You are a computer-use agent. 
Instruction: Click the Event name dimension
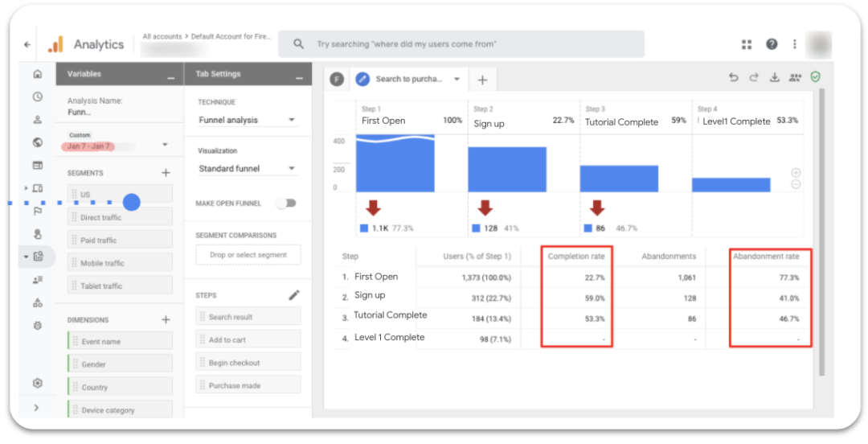(x=120, y=342)
